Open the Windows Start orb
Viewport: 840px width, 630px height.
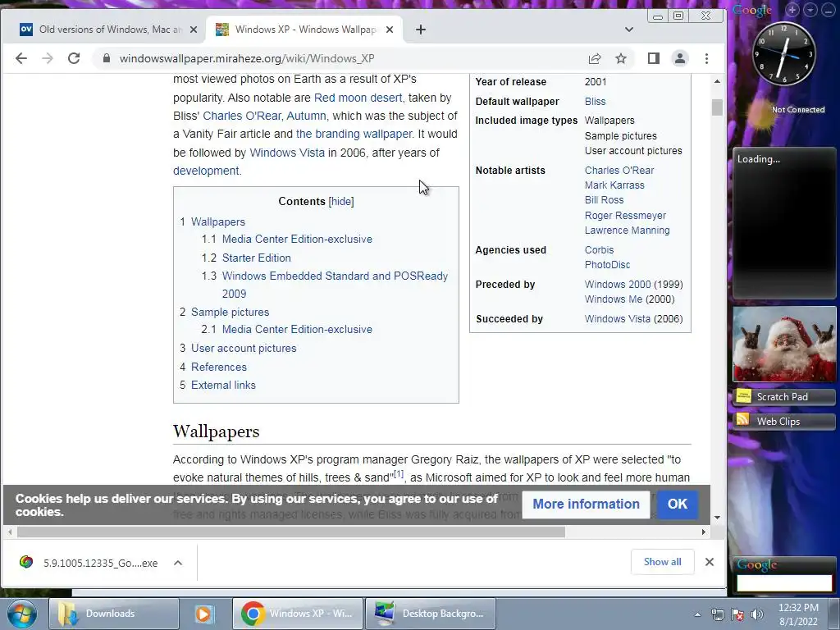pos(21,614)
